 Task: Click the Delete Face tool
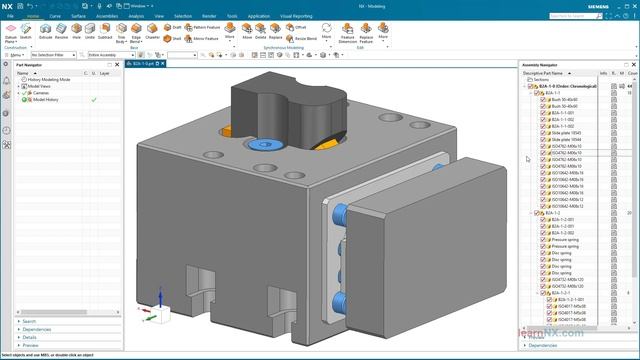[260, 31]
